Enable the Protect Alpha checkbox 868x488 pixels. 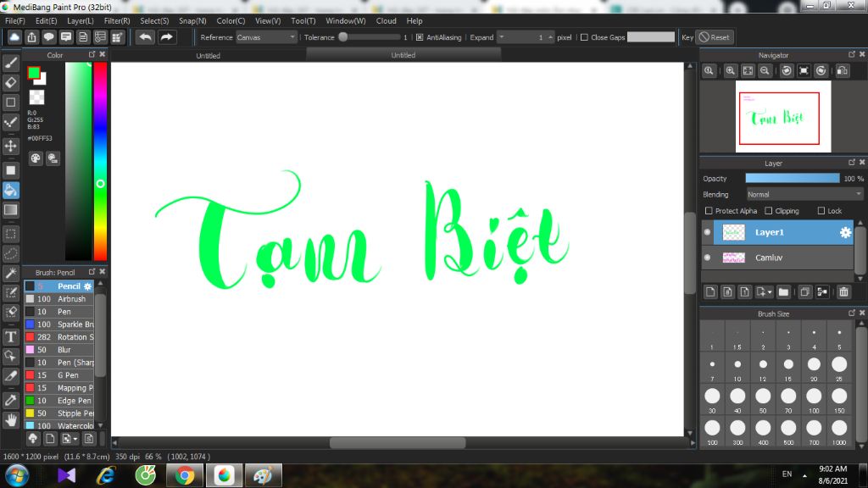(709, 211)
